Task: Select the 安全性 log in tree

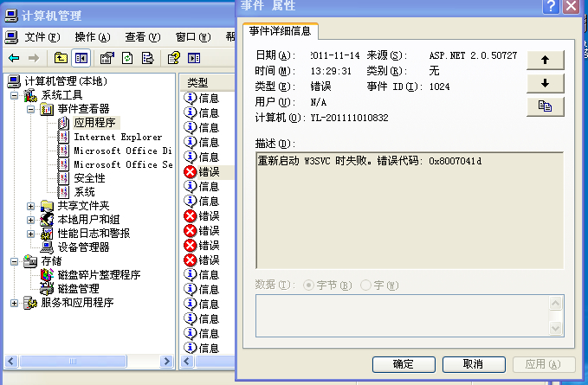Action: tap(89, 178)
